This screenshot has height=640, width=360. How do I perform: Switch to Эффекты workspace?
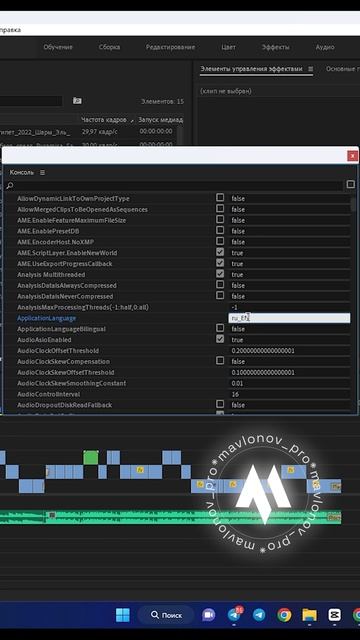tap(276, 47)
